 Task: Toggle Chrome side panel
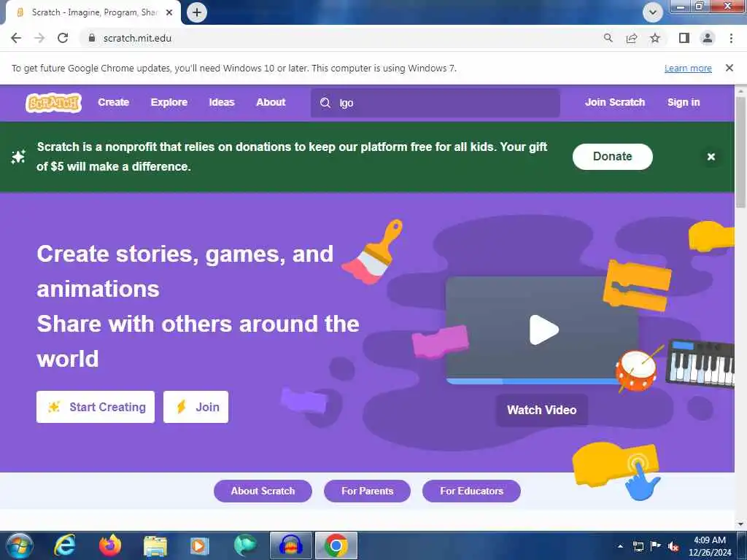684,38
